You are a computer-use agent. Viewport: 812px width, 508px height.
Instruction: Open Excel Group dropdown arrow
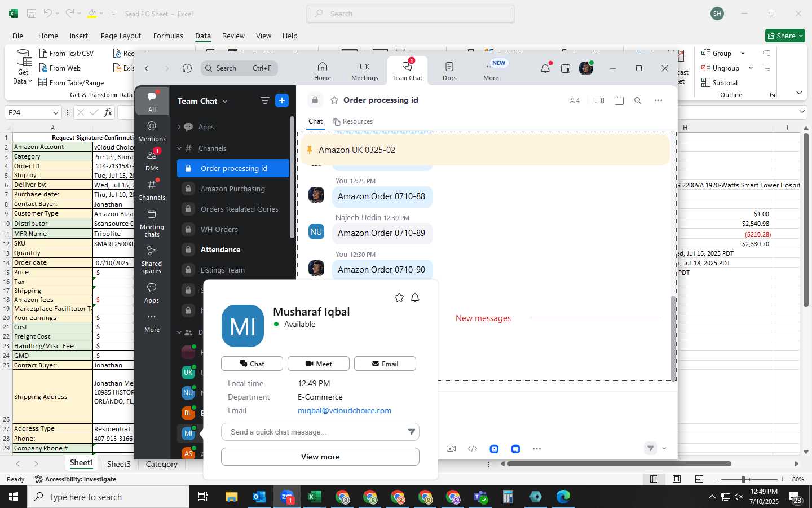[x=743, y=53]
